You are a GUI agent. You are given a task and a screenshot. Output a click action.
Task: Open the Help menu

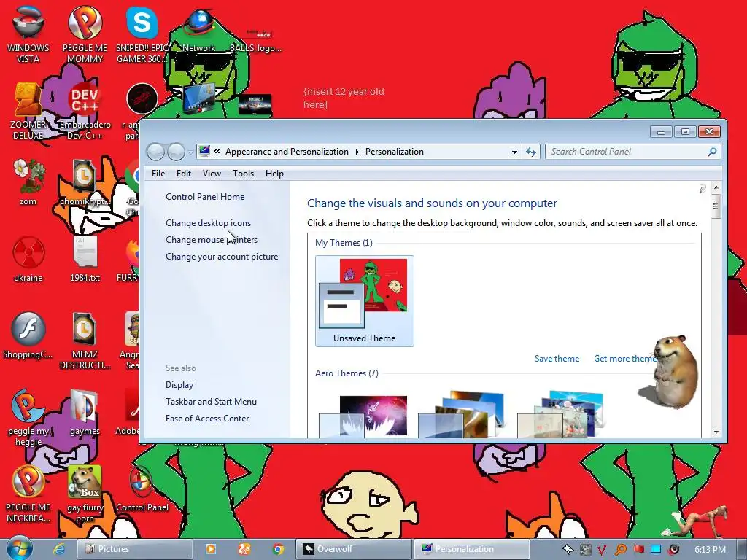click(x=274, y=174)
